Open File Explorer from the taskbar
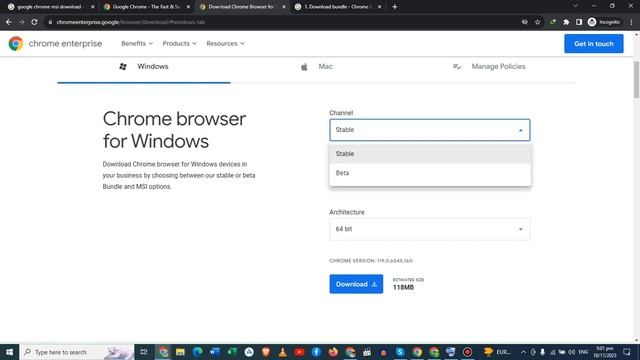The width and height of the screenshot is (640, 360). (180, 352)
